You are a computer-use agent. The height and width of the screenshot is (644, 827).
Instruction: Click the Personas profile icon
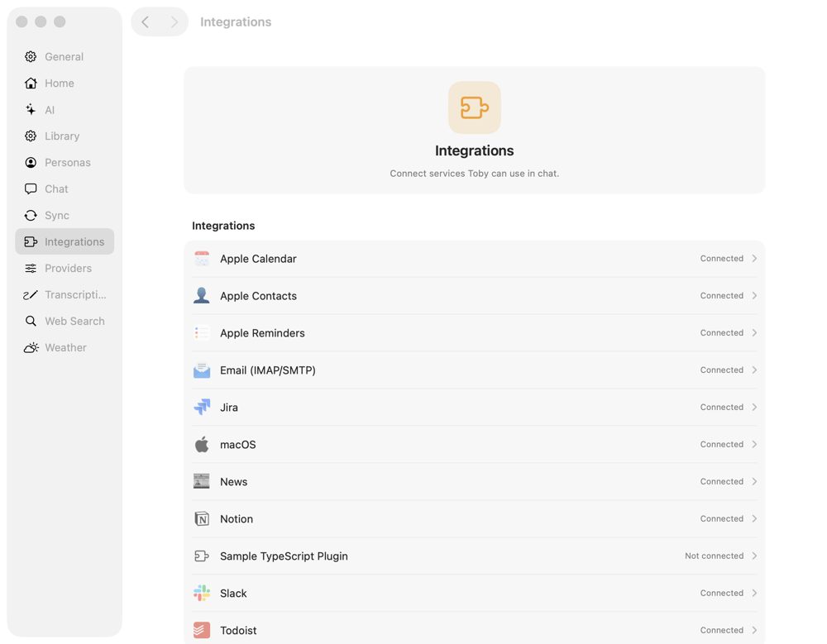coord(31,163)
